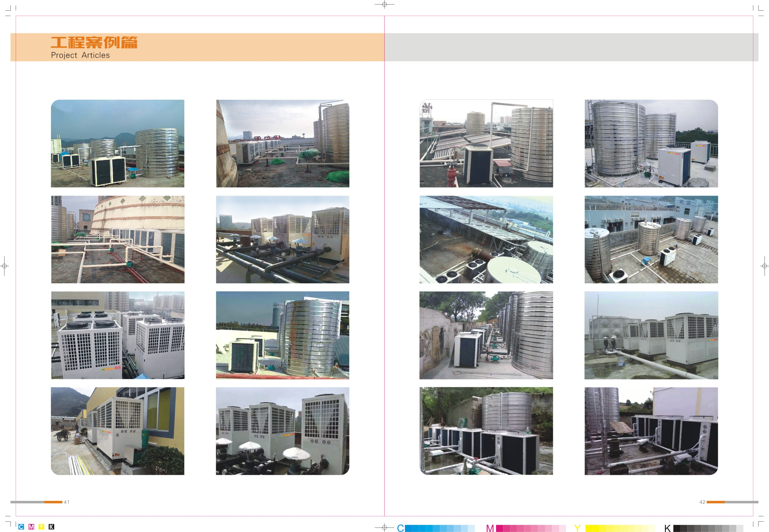Click the small black K square marker

click(x=51, y=527)
